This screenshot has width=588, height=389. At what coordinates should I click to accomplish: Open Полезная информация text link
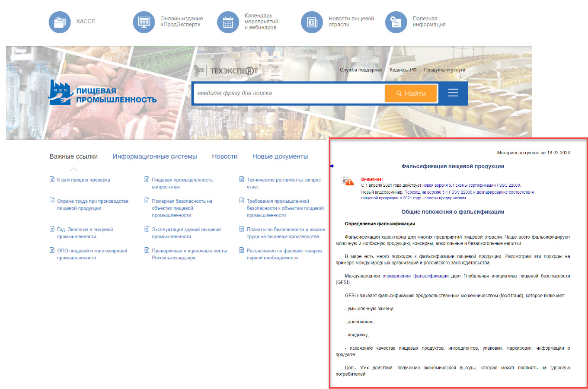tap(429, 22)
